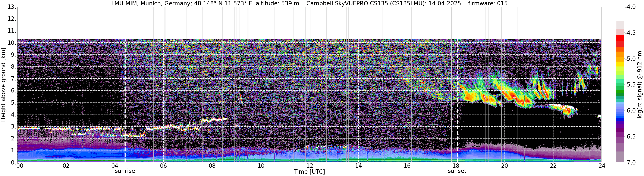Screen dimensions: 644x176
Task: Click the colorbar tick label '-6.5'
Action: point(630,137)
